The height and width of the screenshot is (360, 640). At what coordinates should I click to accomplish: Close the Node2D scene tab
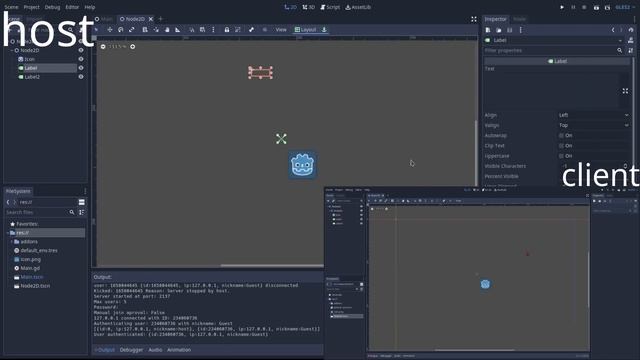click(x=151, y=19)
